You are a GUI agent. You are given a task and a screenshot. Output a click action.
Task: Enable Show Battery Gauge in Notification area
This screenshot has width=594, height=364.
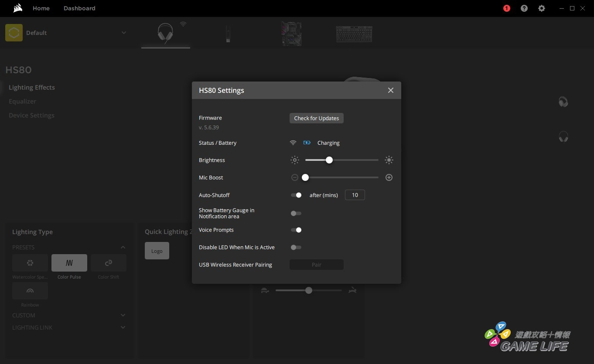coord(296,213)
